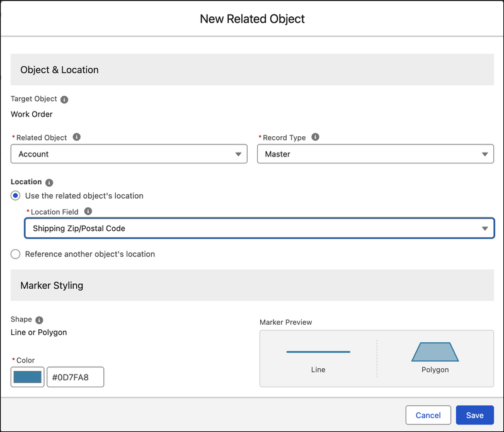Click the Record Type info icon
The image size is (504, 432).
click(x=316, y=137)
